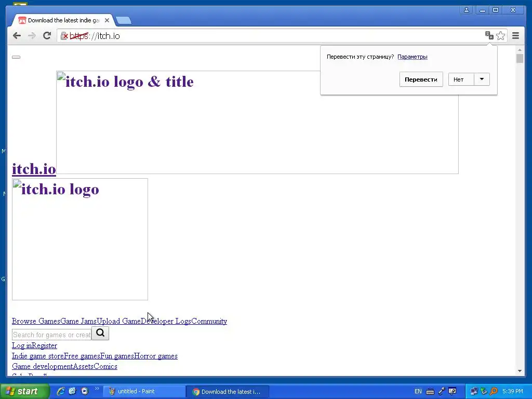Open the Log in link
Viewport: 532px width, 399px height.
(x=21, y=345)
